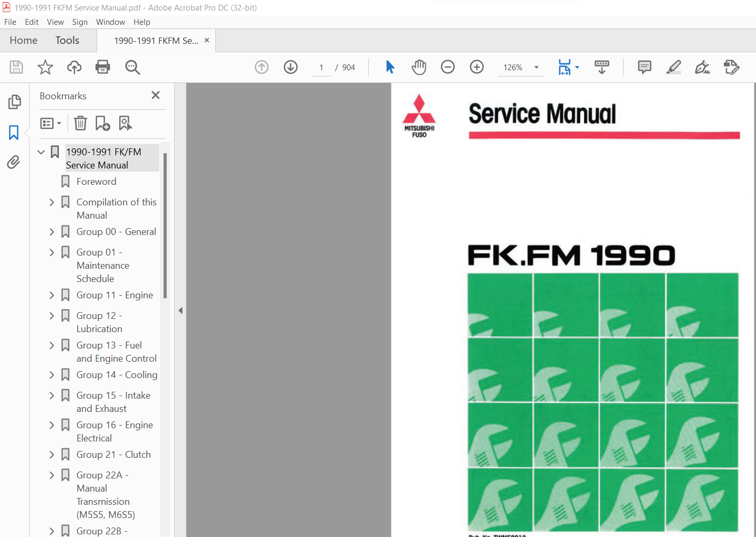
Task: Expand Group 15 - Intake and Exhaust
Action: pos(52,395)
